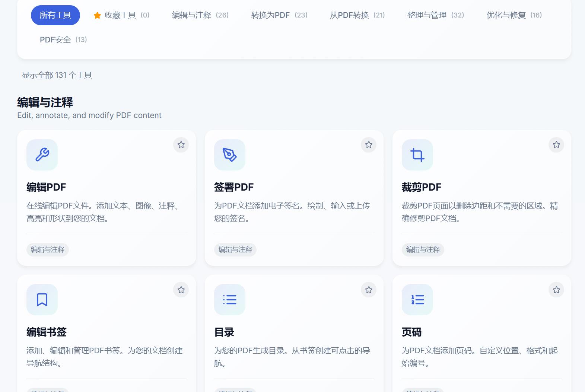Viewport: 585px width, 392px height.
Task: Open the 编辑PDF wrench icon tool
Action: (x=42, y=154)
